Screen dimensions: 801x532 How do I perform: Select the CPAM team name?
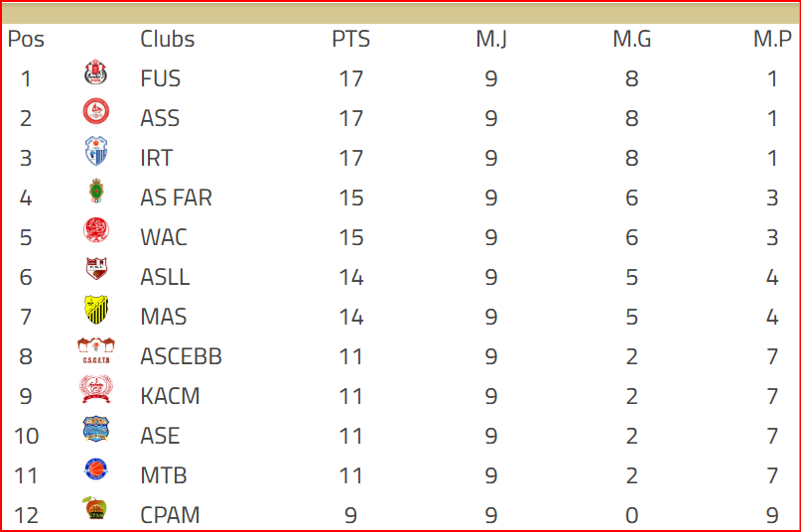pos(170,515)
